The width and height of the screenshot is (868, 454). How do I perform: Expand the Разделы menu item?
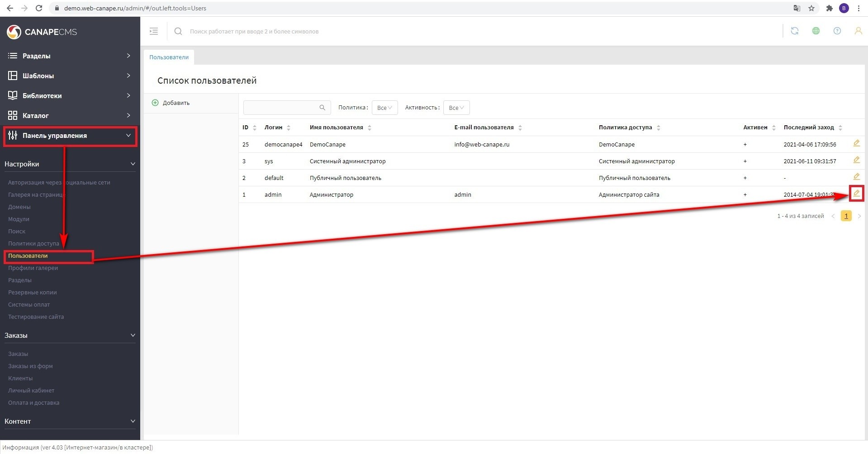pyautogui.click(x=70, y=56)
